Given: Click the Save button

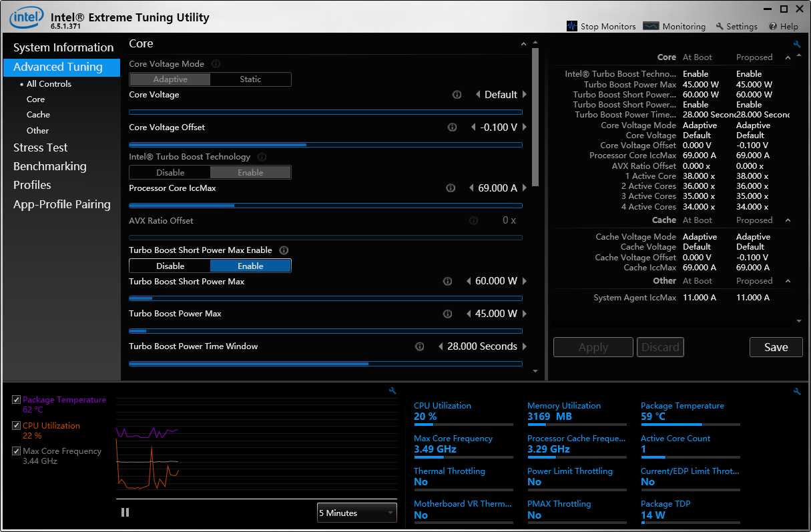Looking at the screenshot, I should coord(776,347).
